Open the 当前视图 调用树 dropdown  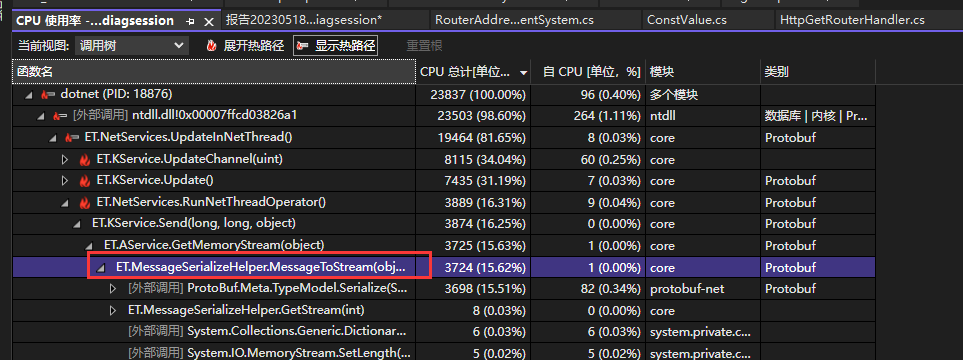click(131, 45)
